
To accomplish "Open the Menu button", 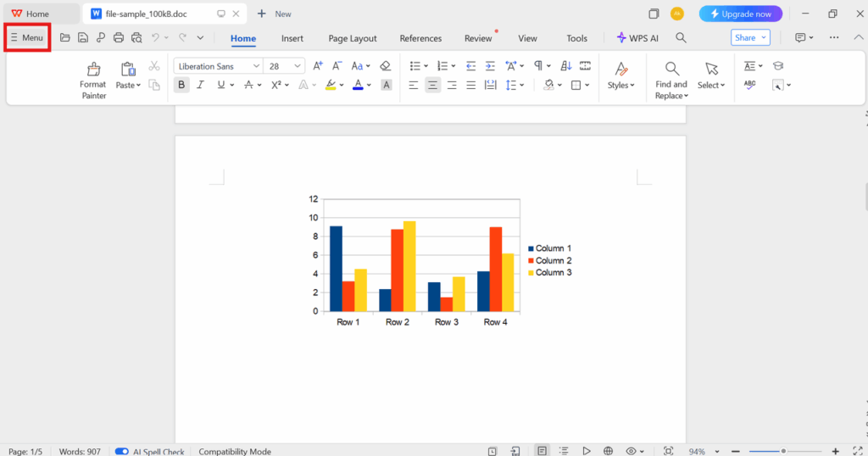I will (x=27, y=37).
